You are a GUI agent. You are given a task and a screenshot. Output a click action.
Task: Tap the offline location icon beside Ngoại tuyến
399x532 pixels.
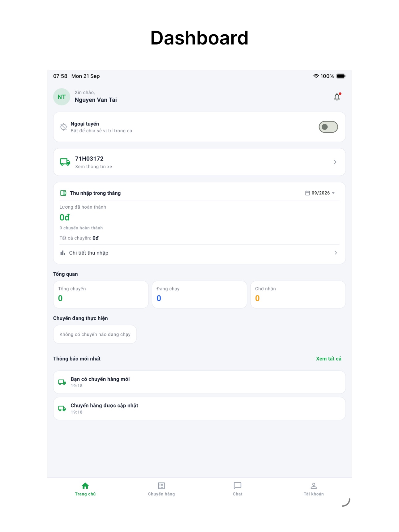(x=63, y=127)
